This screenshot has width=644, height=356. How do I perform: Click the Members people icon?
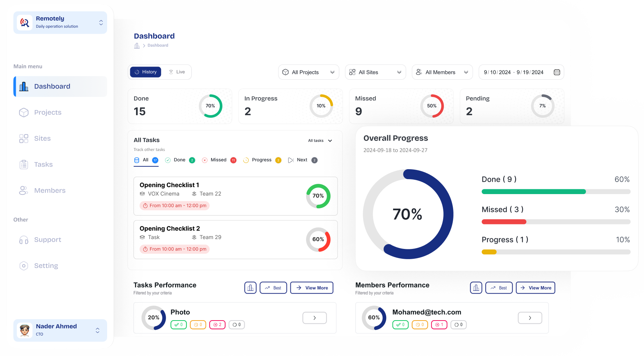pos(24,190)
